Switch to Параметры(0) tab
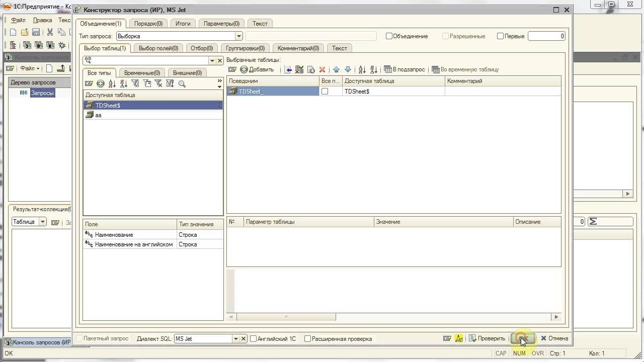Image resolution: width=644 pixels, height=362 pixels. point(221,24)
